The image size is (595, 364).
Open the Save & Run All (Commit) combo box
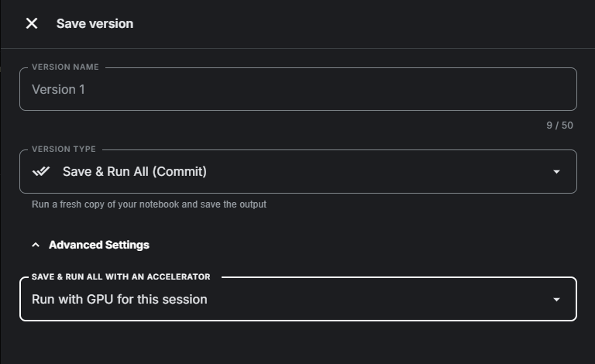click(298, 171)
